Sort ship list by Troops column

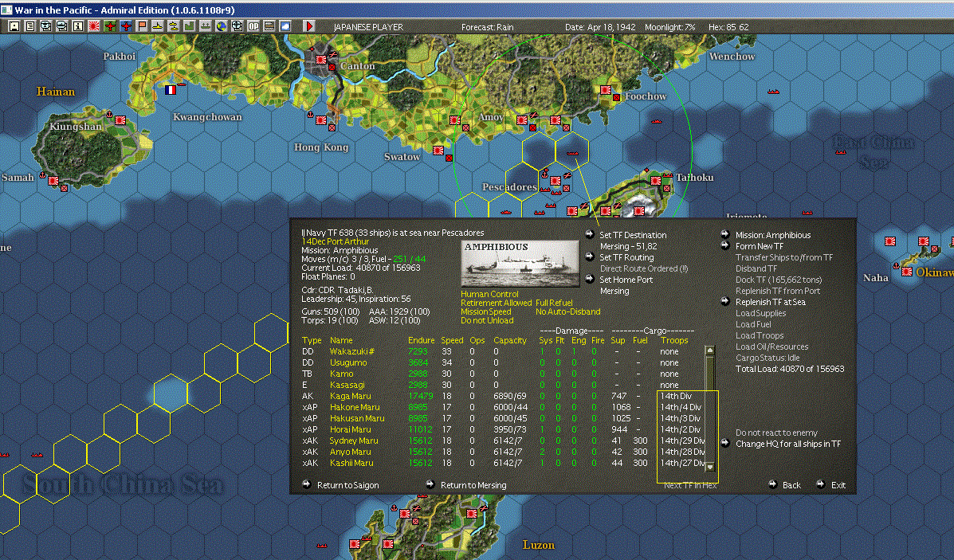click(x=674, y=340)
